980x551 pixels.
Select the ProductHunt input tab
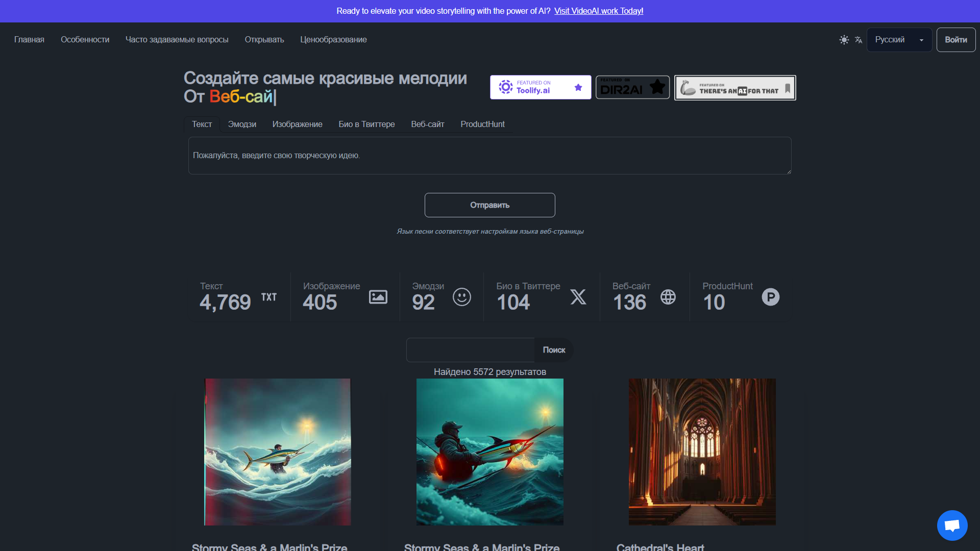click(x=482, y=124)
